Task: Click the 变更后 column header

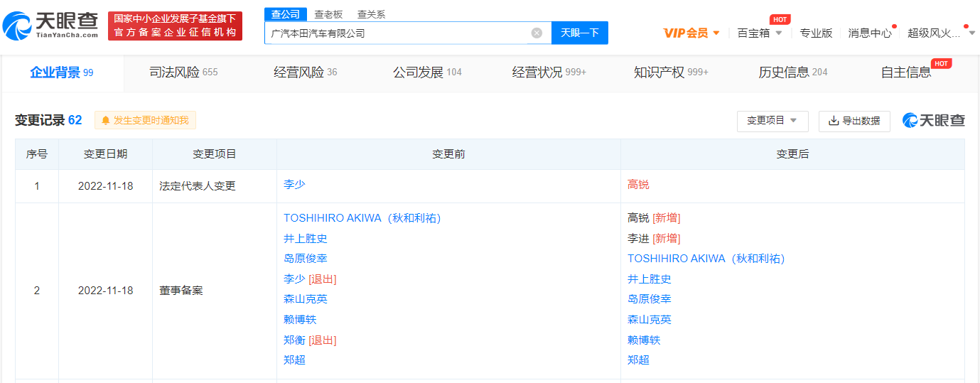Action: [792, 154]
